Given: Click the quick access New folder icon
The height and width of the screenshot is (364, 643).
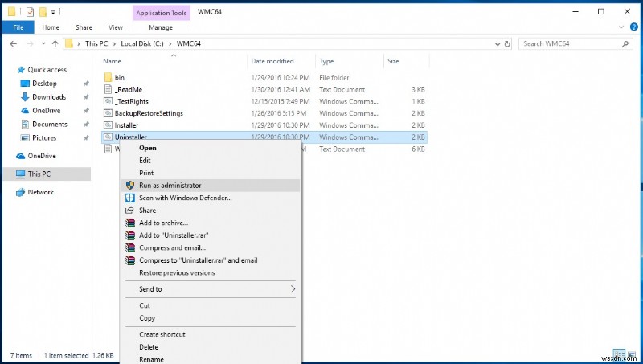Looking at the screenshot, I should pyautogui.click(x=43, y=12).
